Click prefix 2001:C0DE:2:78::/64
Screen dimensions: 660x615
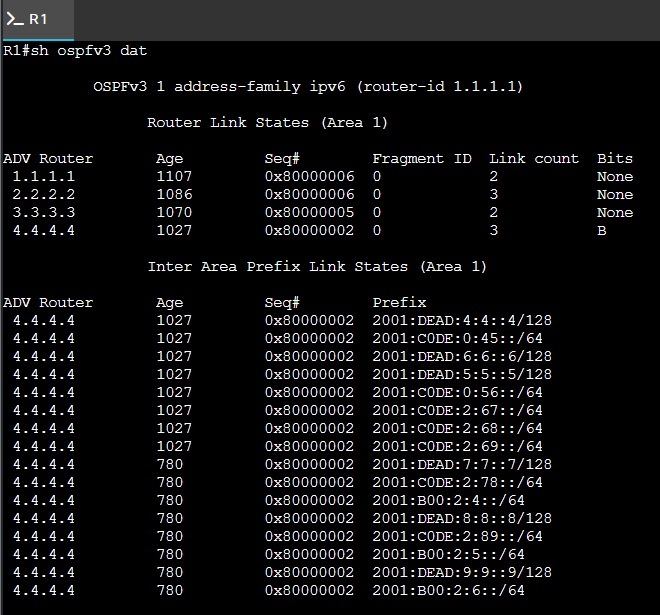[458, 482]
